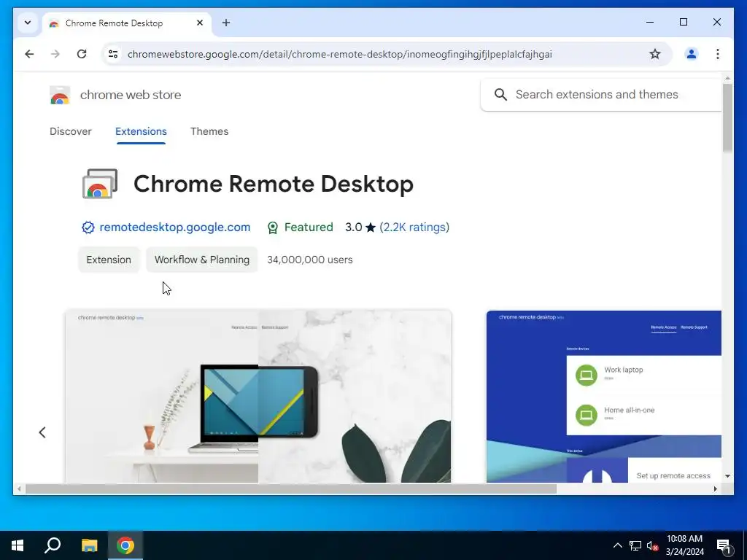Open the 2.2K ratings link
This screenshot has width=747, height=560.
tap(414, 227)
